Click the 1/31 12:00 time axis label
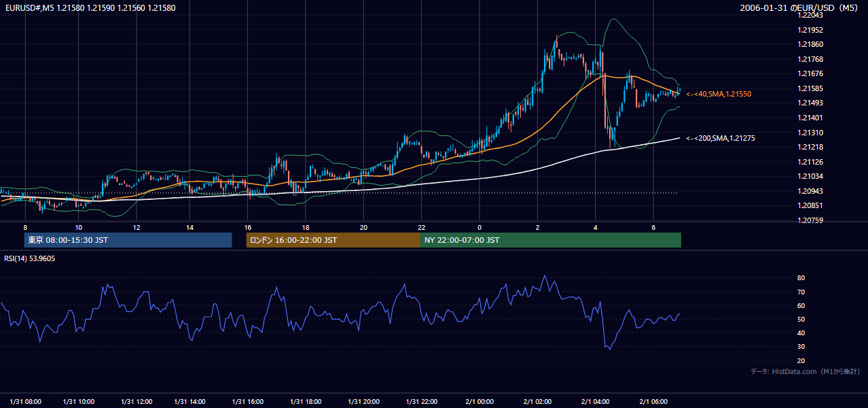Image resolution: width=868 pixels, height=408 pixels. [136, 401]
